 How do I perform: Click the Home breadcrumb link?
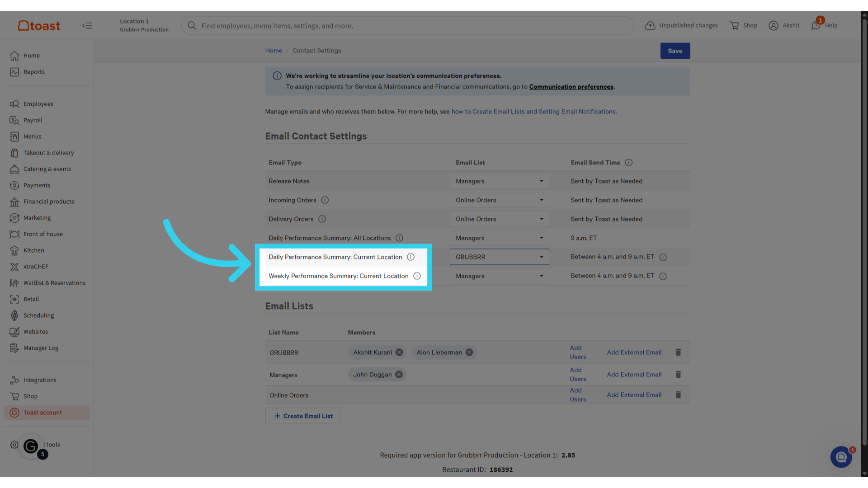(274, 51)
